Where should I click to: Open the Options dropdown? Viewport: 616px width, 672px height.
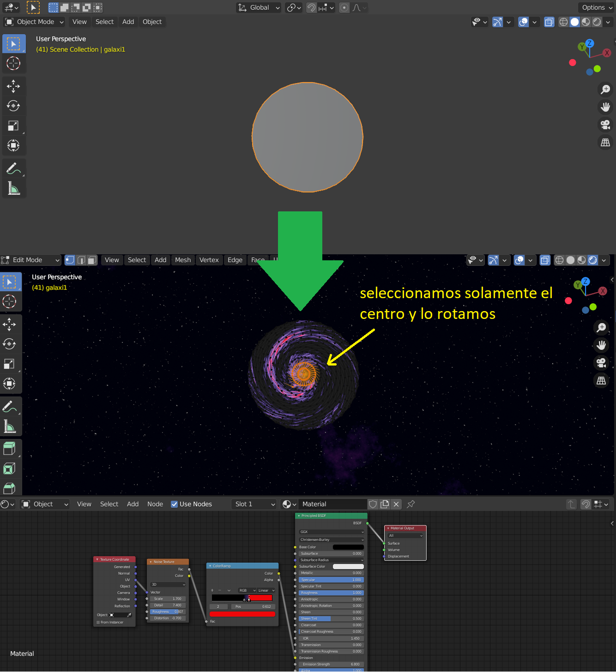[596, 7]
